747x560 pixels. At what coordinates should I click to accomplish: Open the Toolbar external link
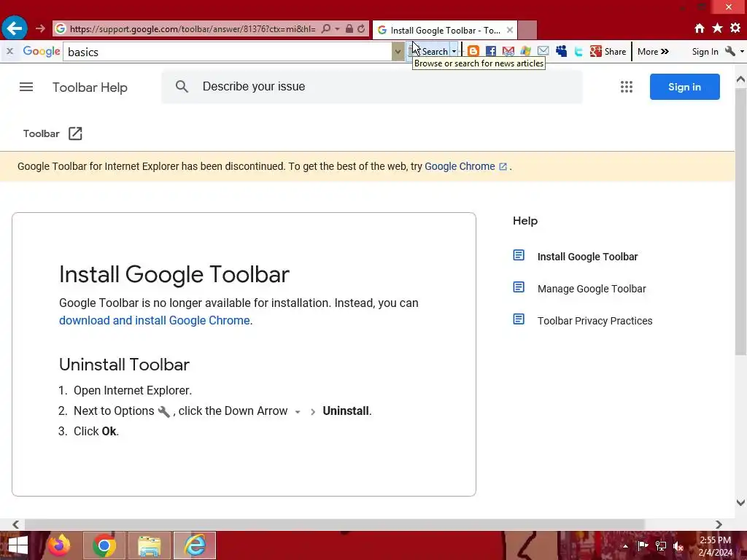[53, 134]
